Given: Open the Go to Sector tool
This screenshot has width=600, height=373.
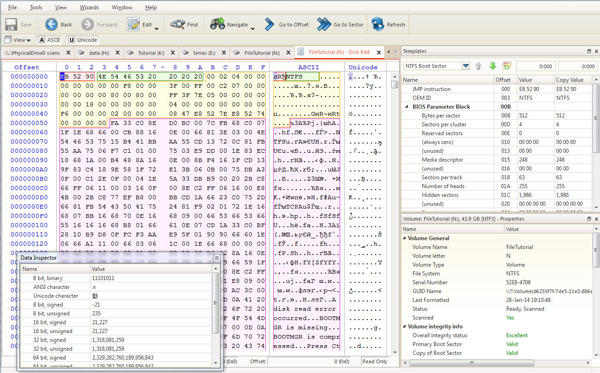Looking at the screenshot, I should 340,24.
